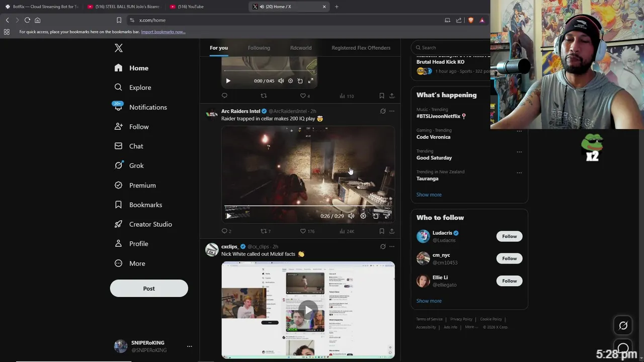Select the For you tab
644x362 pixels.
[219, 48]
